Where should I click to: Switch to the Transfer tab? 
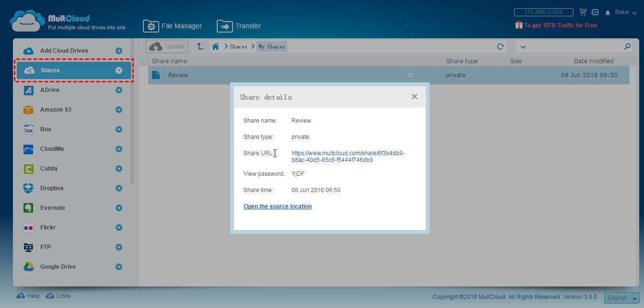point(239,26)
